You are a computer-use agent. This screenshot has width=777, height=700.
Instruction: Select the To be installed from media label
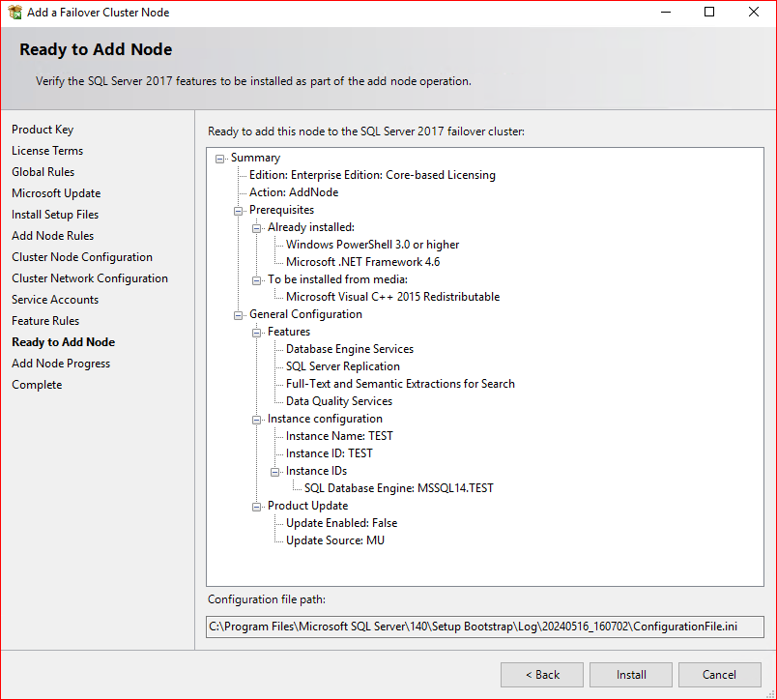coord(337,279)
